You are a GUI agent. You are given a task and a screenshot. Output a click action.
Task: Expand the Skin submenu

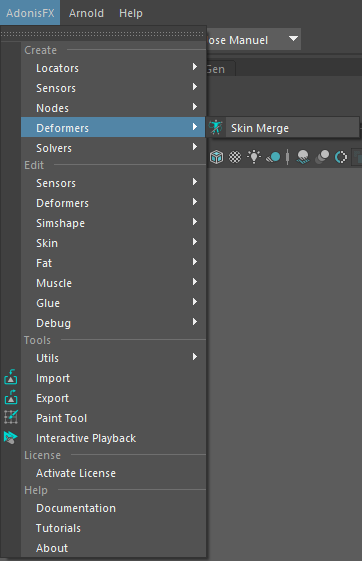tap(113, 243)
